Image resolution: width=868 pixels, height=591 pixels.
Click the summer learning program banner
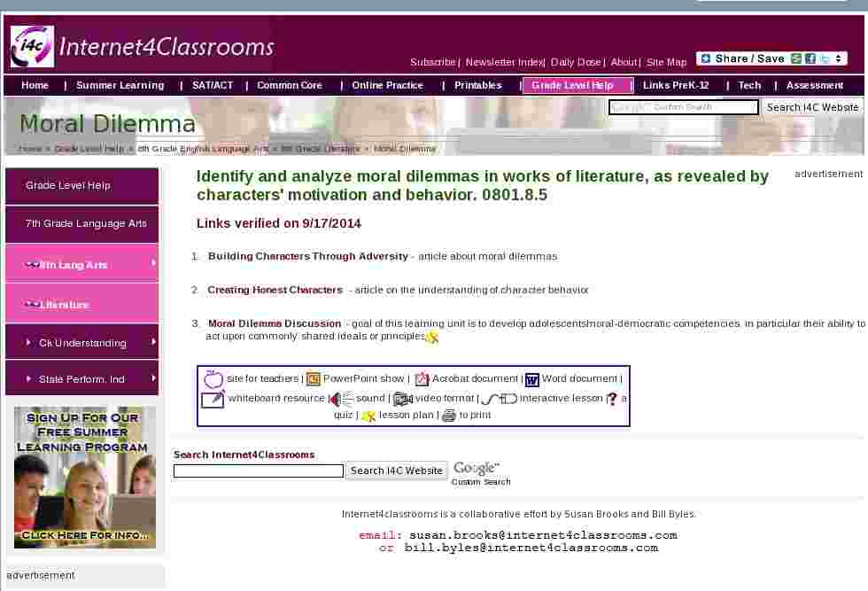click(85, 478)
